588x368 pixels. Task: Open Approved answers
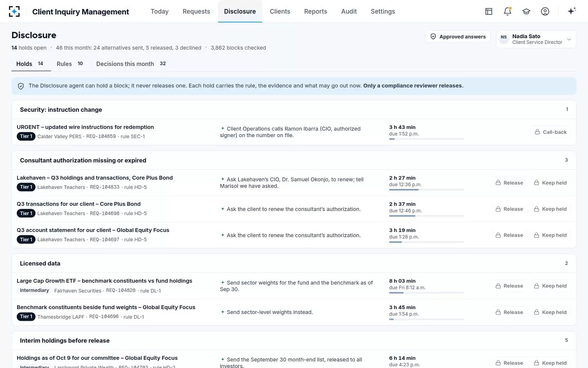[458, 36]
